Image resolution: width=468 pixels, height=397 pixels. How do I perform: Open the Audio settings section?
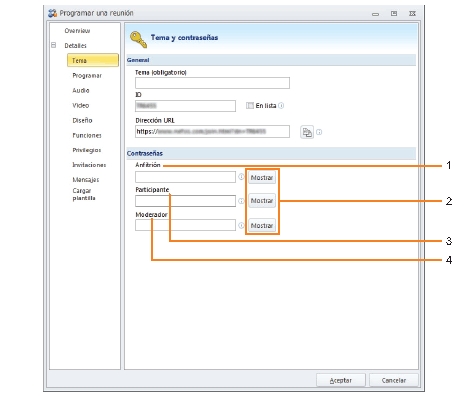81,90
